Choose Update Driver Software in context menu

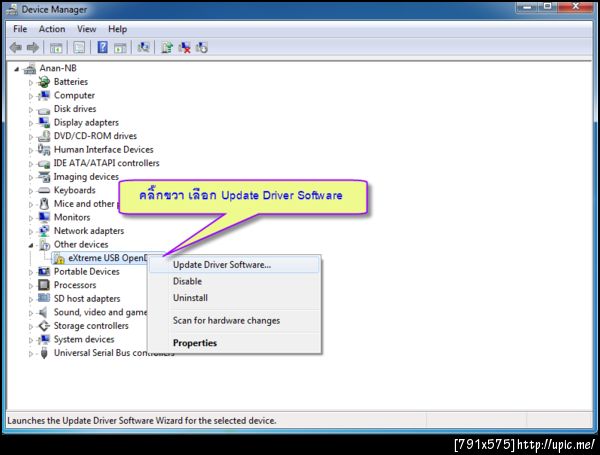(234, 265)
